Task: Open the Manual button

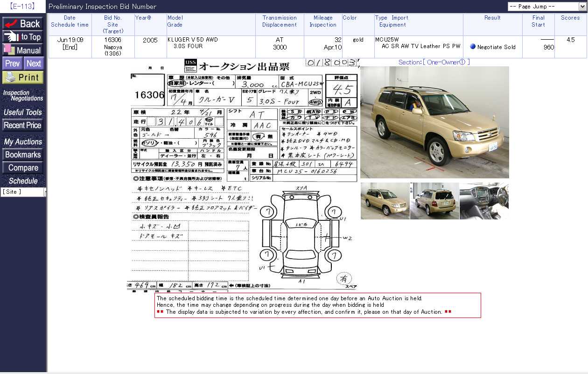Action: click(23, 50)
